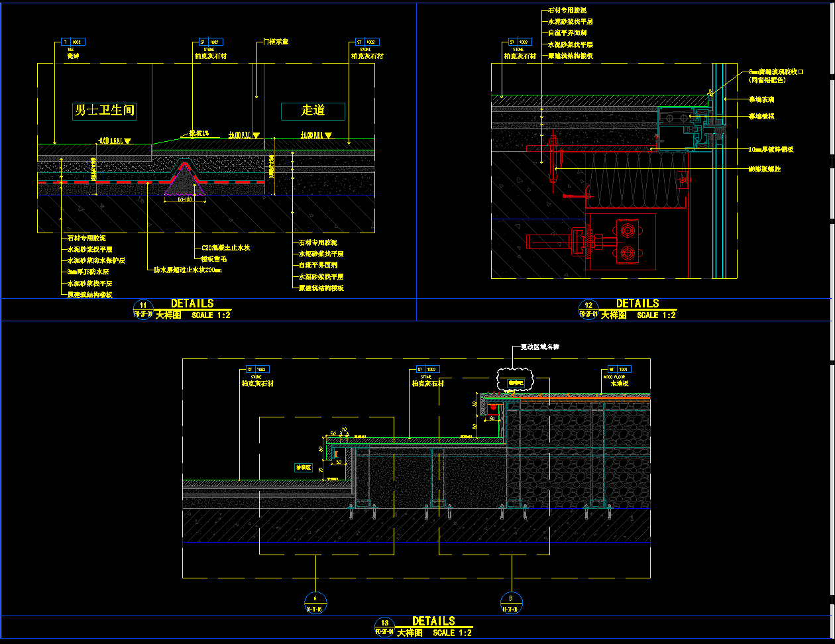The height and width of the screenshot is (644, 835).
Task: Click the T 1002 tile material tag
Action: tap(73, 42)
